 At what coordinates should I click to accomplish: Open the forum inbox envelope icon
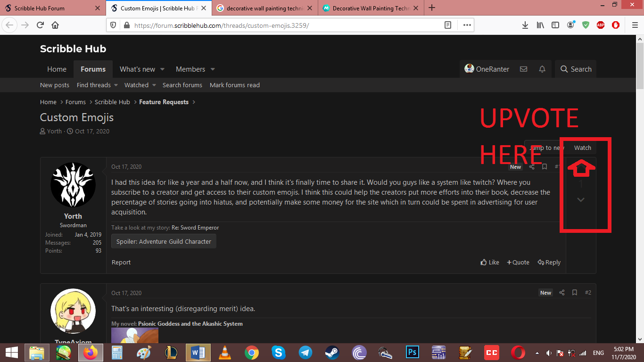tap(523, 69)
